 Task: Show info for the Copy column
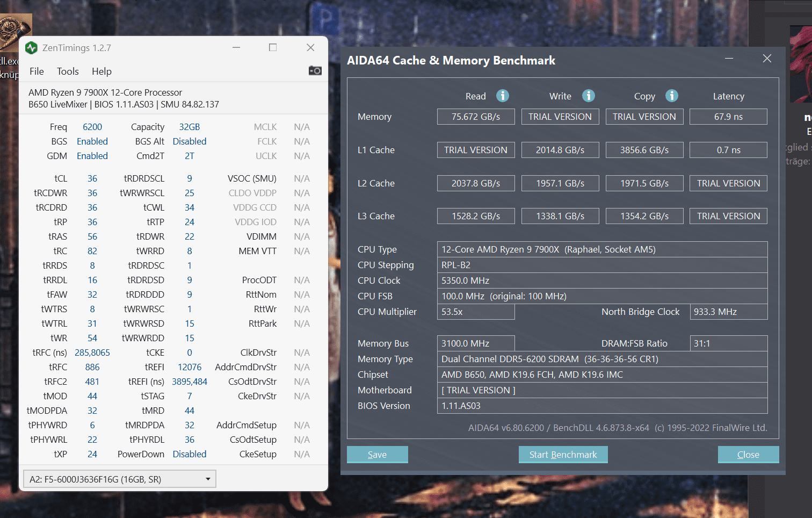pos(672,96)
